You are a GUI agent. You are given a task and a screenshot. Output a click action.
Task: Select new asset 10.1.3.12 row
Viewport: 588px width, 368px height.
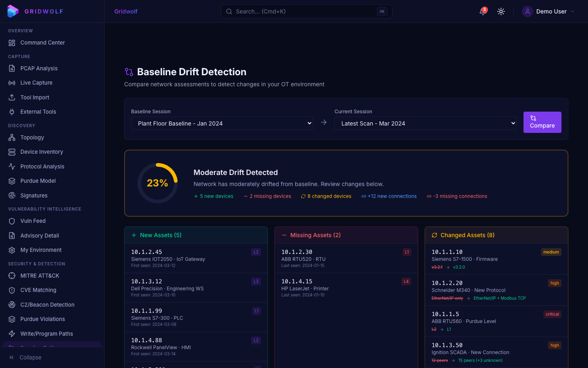(x=196, y=288)
